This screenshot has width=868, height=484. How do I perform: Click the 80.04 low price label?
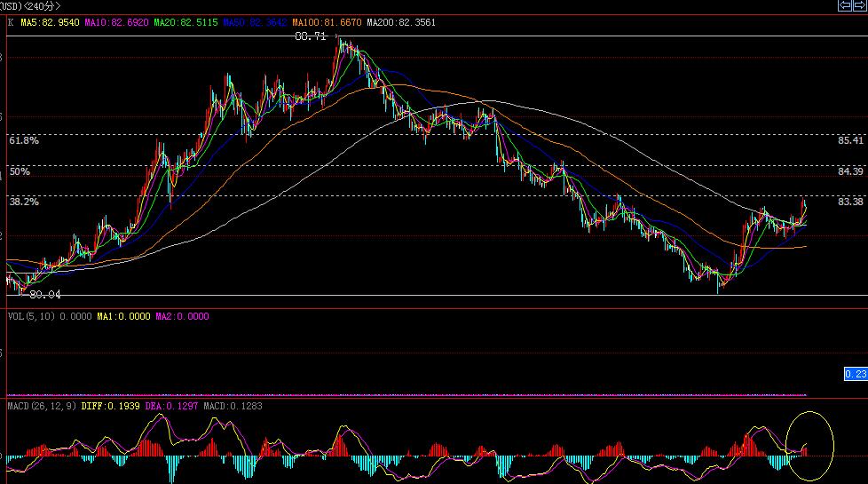[x=45, y=295]
